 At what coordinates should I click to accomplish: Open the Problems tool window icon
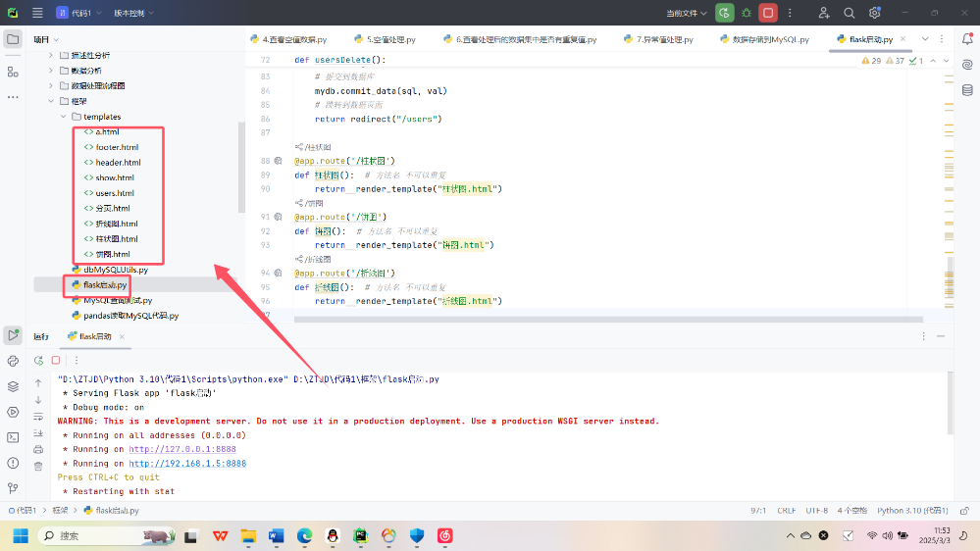(x=13, y=463)
